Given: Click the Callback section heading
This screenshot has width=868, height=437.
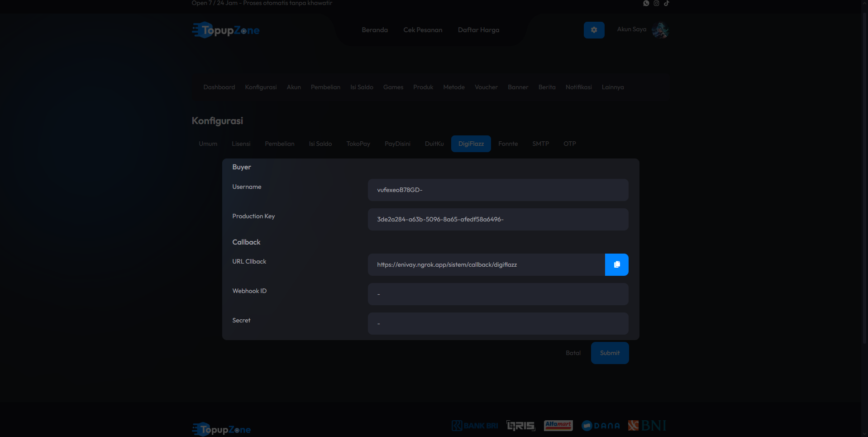Looking at the screenshot, I should point(246,242).
